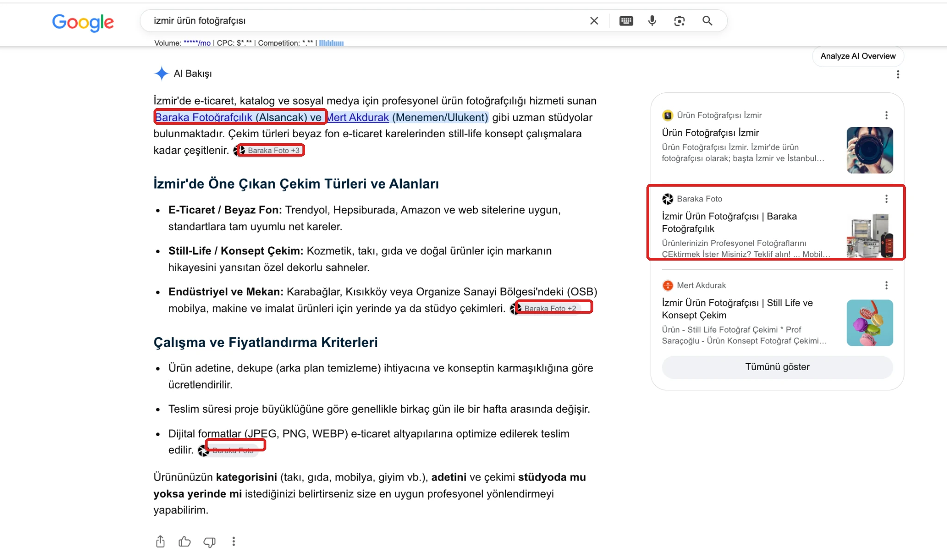947x560 pixels.
Task: Click the thumbs up feedback icon
Action: [x=184, y=541]
